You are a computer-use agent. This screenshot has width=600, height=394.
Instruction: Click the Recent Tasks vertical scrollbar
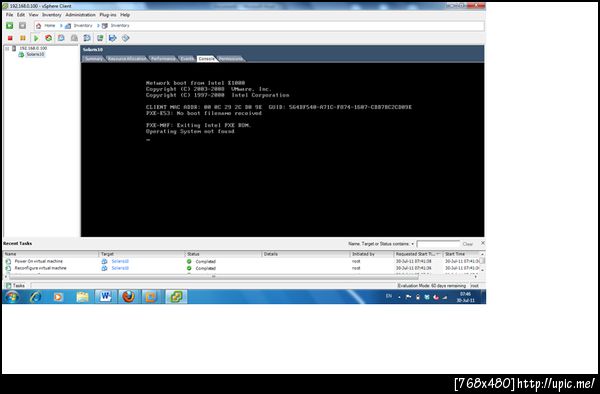(x=483, y=261)
